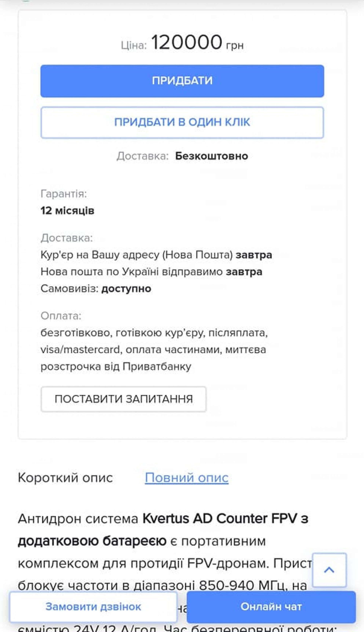Start the Онлайн чат
The width and height of the screenshot is (364, 632).
pos(271,607)
